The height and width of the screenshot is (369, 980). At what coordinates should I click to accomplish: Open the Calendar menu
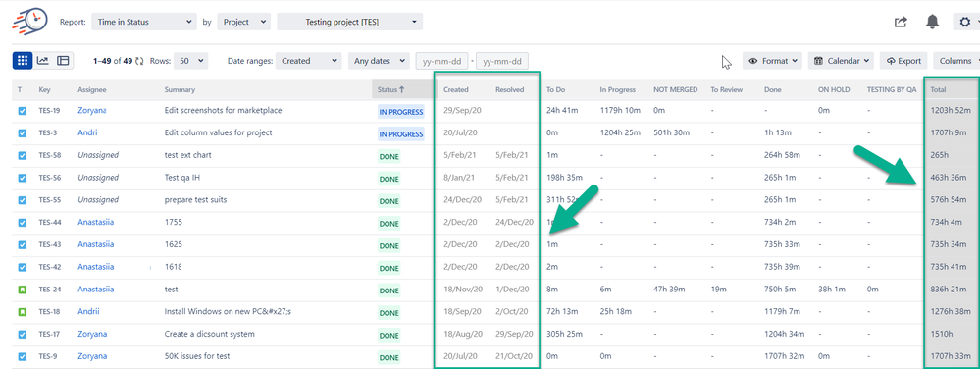(841, 61)
